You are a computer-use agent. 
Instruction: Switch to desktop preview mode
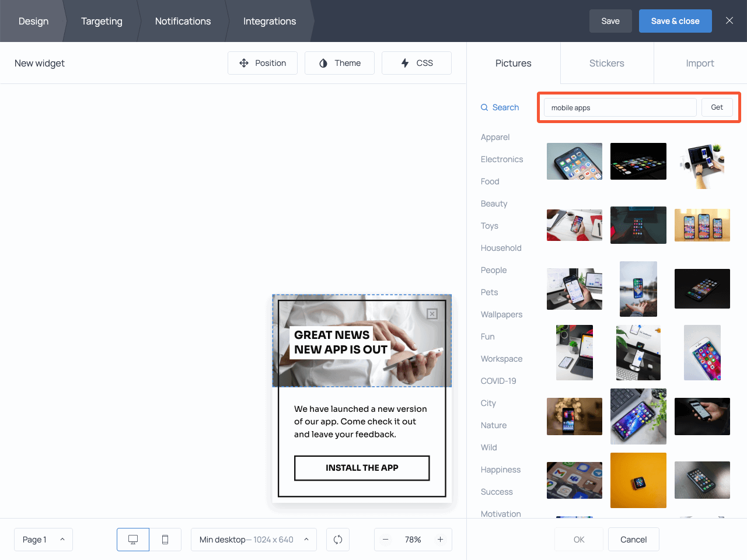point(132,539)
